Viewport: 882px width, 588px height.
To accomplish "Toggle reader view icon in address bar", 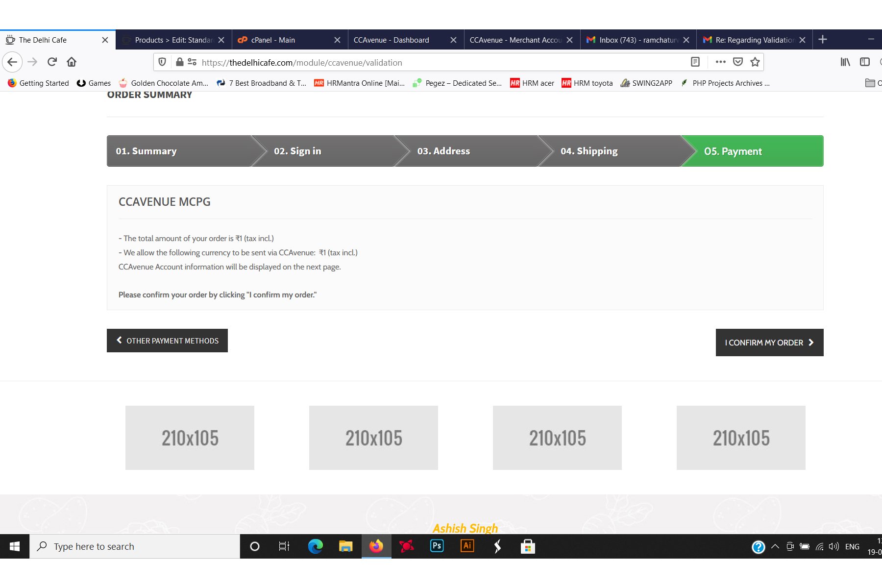I will click(x=695, y=62).
